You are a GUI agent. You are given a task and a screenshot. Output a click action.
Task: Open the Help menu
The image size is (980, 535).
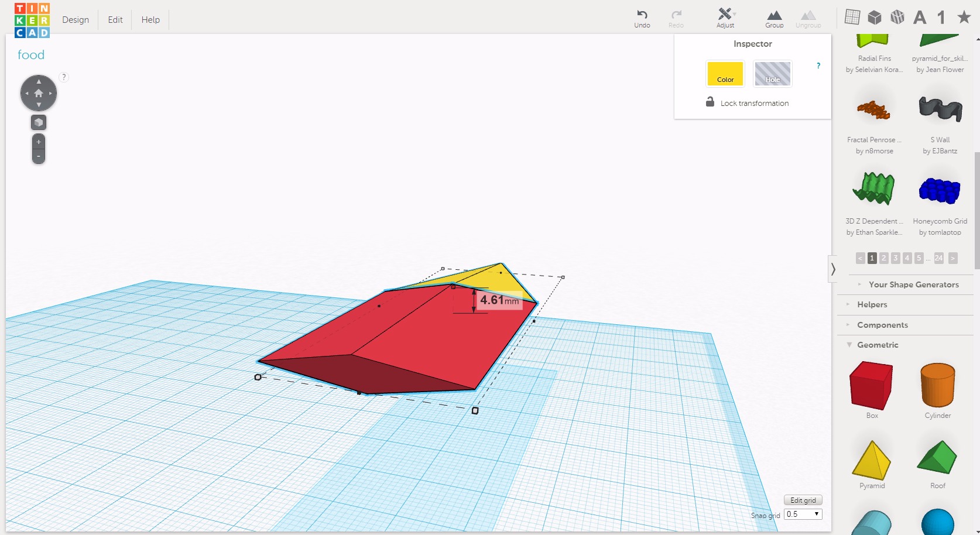(150, 20)
